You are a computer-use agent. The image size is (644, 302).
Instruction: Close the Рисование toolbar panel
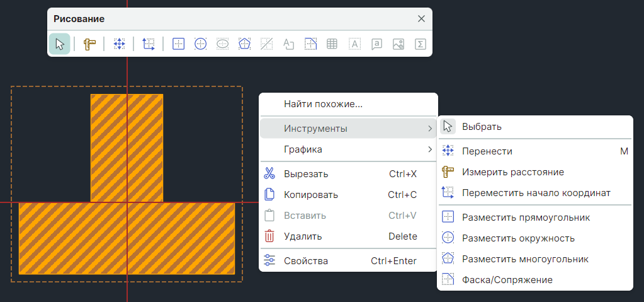[422, 19]
